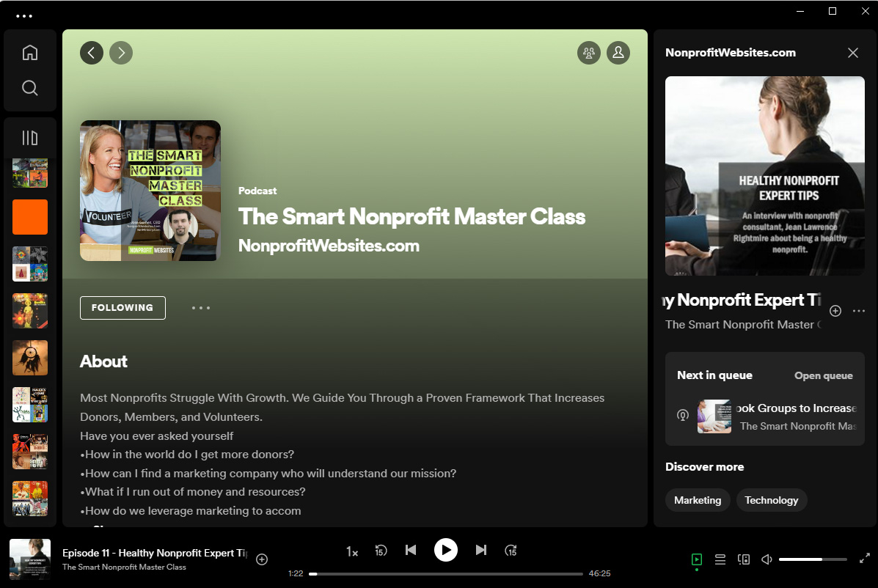
Task: Select the Marketing category chip
Action: pyautogui.click(x=698, y=500)
